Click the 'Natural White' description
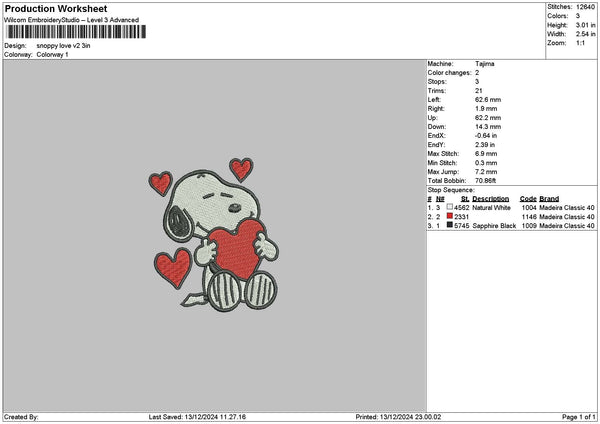 [x=491, y=208]
